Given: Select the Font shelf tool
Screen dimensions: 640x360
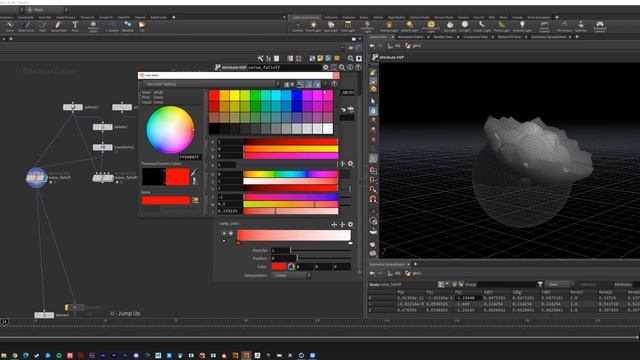Looking at the screenshot, I should click(x=75, y=27).
